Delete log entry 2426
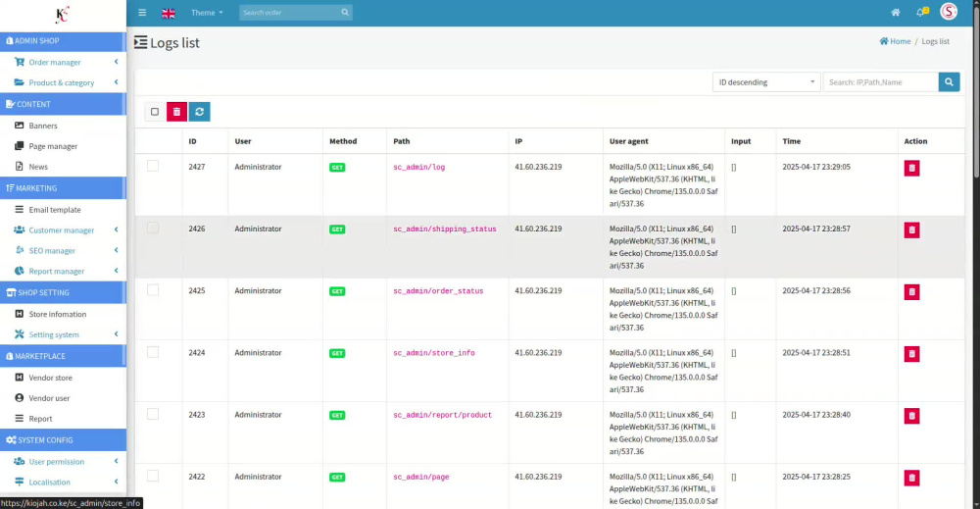 click(911, 229)
